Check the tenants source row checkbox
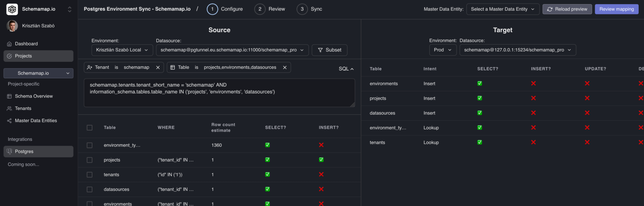The image size is (644, 206). coord(90,175)
